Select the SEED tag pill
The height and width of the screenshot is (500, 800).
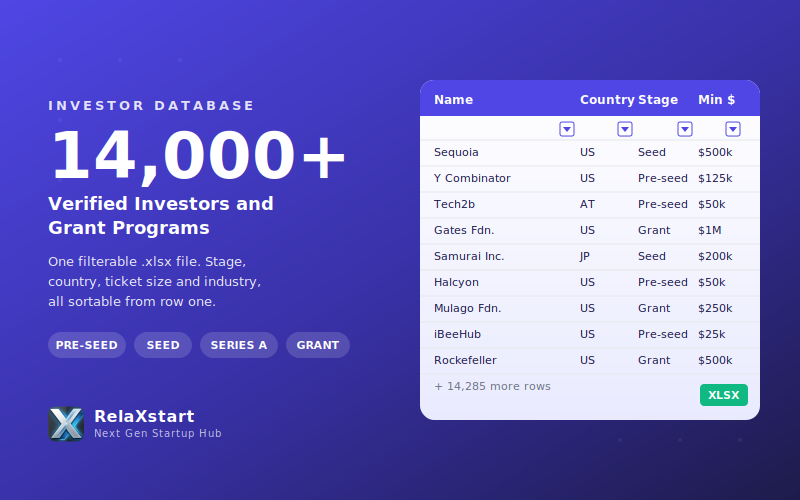point(163,345)
